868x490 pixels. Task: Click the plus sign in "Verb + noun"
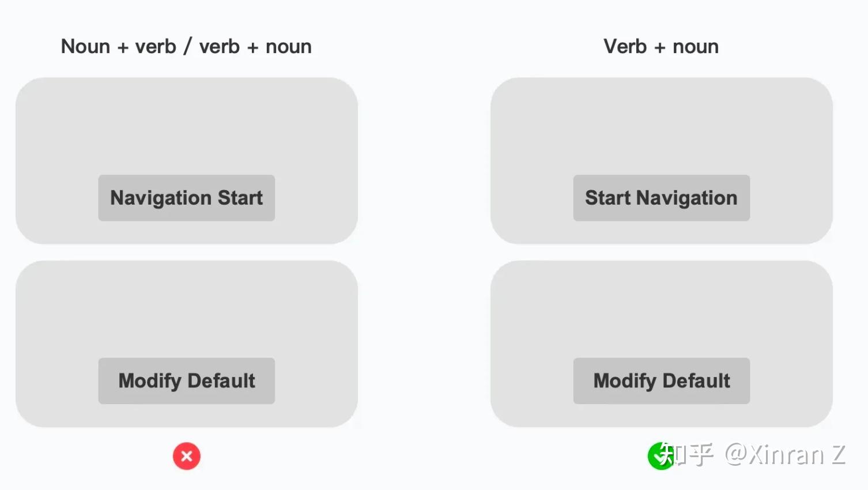tap(659, 47)
